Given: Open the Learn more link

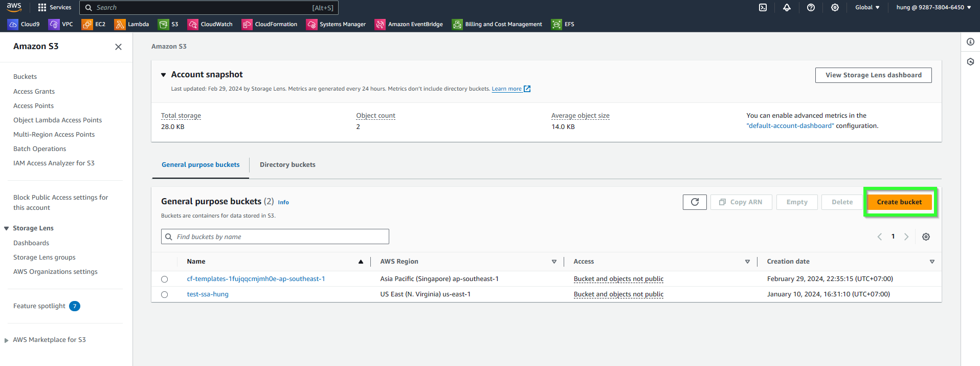Looking at the screenshot, I should coord(511,89).
